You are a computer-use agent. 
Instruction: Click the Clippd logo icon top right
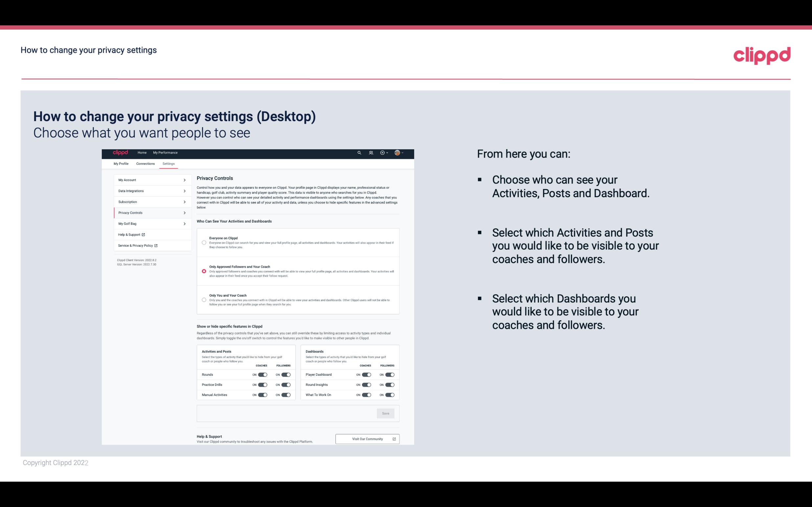(760, 55)
